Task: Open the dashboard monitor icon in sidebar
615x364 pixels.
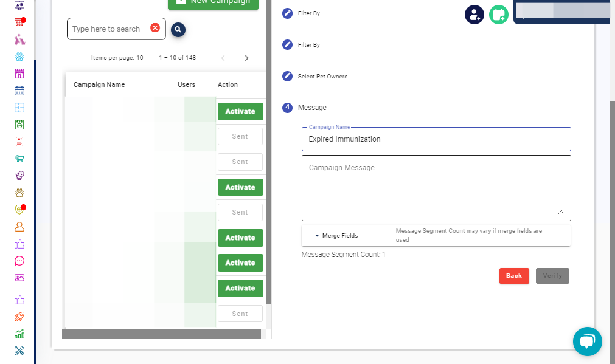Action: click(19, 5)
